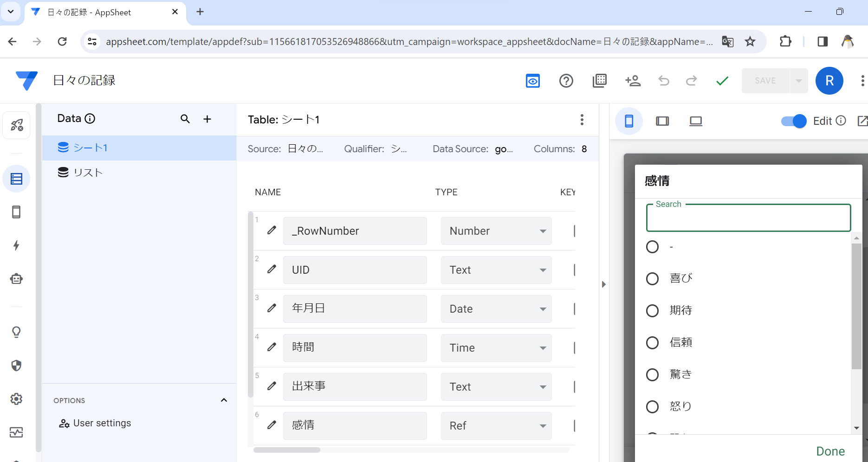
Task: Collapse the OPTIONS section chevron
Action: coord(224,400)
